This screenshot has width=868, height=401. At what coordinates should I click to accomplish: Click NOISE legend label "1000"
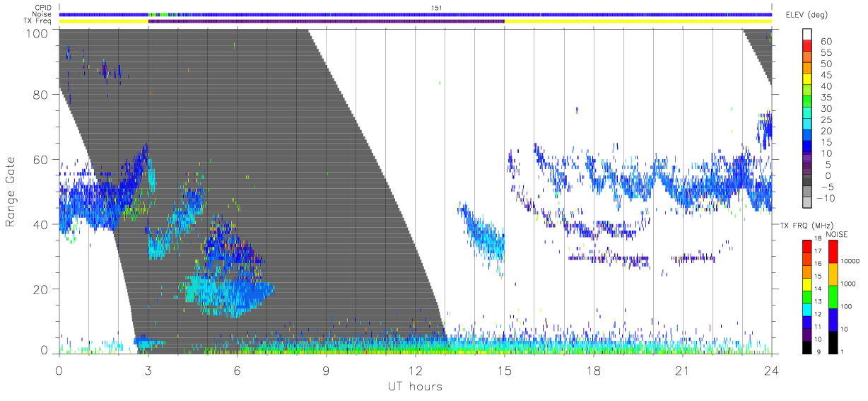point(848,284)
